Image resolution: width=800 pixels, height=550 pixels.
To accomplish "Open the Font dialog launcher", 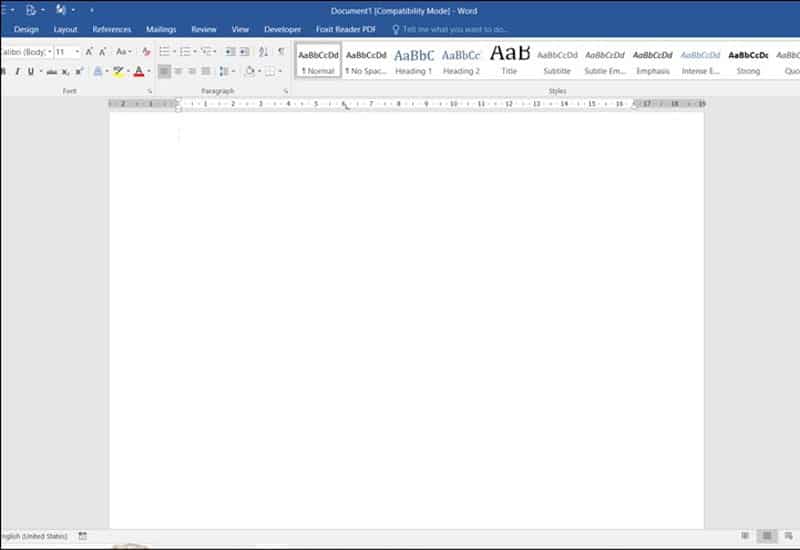I will [x=149, y=91].
